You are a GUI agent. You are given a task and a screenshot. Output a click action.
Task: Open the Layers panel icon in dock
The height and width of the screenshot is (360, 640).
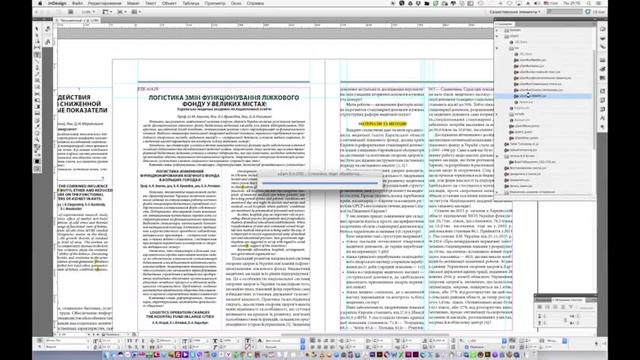602,38
